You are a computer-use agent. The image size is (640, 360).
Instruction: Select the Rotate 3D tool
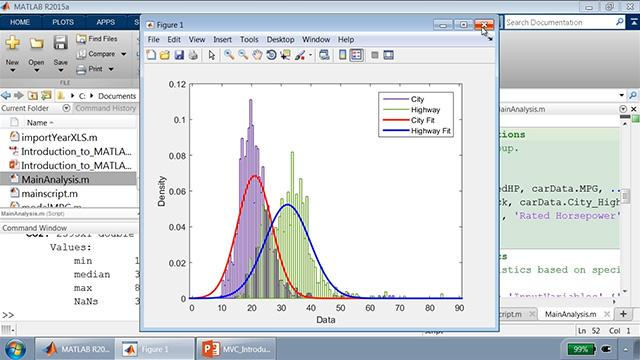271,55
